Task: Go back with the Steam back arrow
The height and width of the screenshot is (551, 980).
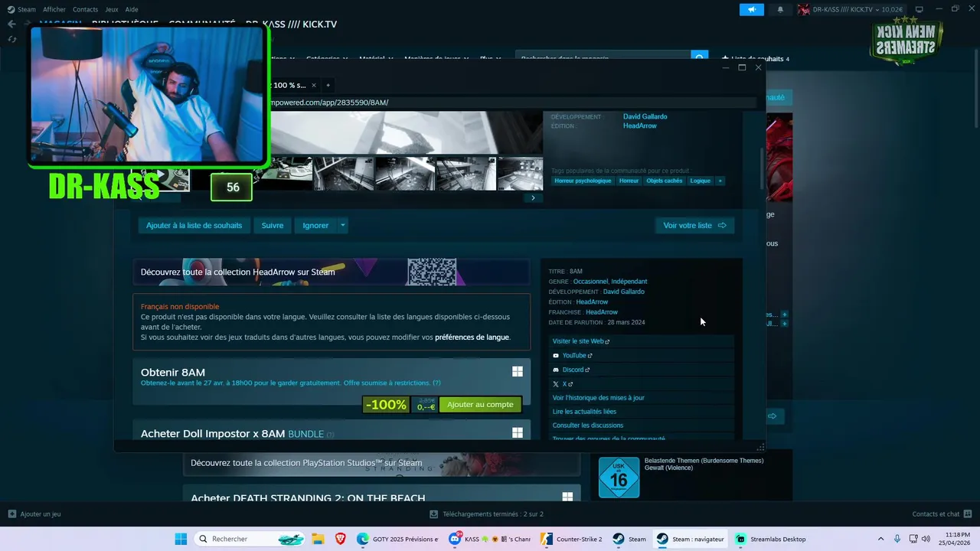Action: [x=11, y=24]
